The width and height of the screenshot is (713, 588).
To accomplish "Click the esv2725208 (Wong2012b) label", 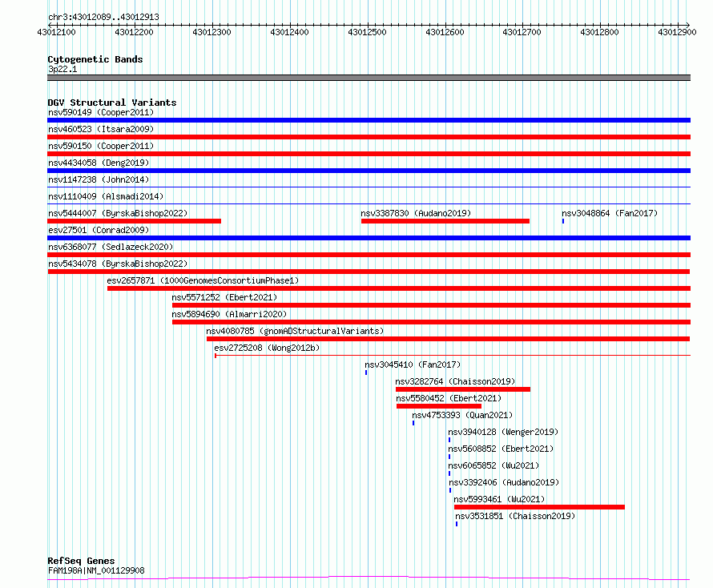I will tap(267, 348).
